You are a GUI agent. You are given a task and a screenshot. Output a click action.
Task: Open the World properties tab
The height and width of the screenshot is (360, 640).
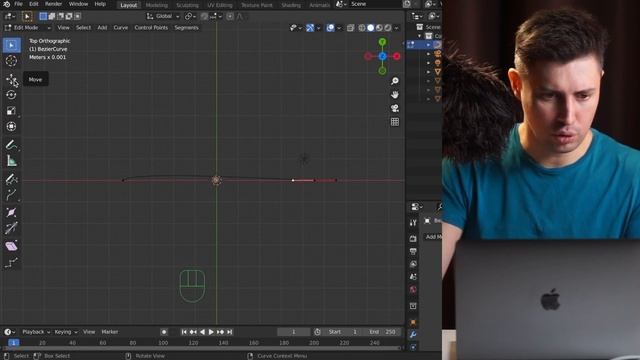click(413, 290)
